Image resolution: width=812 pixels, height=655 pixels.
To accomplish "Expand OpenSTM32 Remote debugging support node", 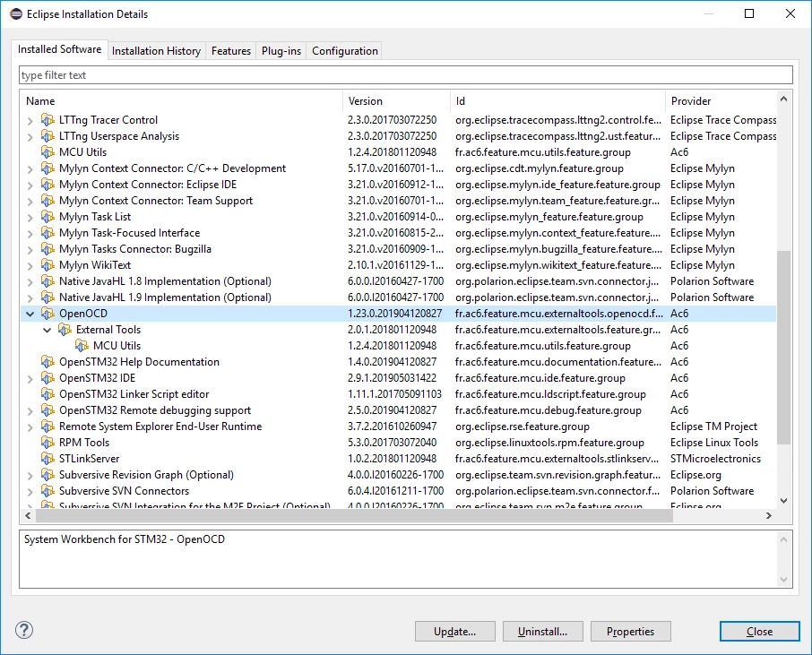I will (x=30, y=411).
